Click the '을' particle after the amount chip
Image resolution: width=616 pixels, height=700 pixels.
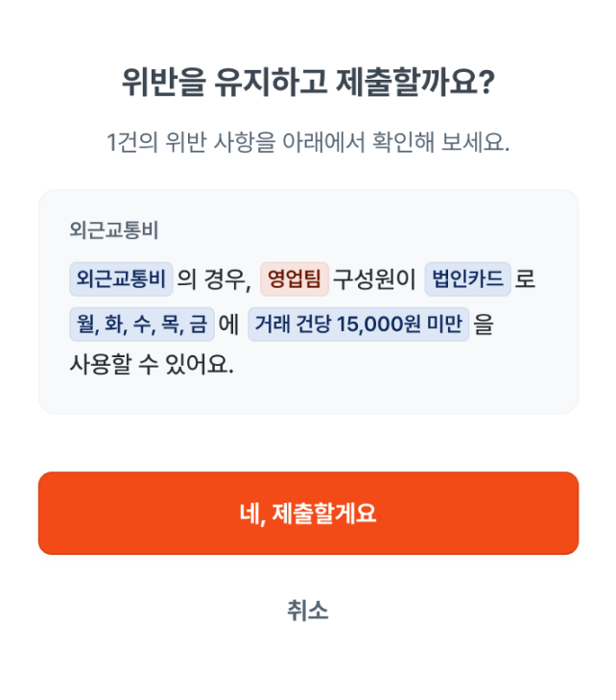tap(484, 324)
